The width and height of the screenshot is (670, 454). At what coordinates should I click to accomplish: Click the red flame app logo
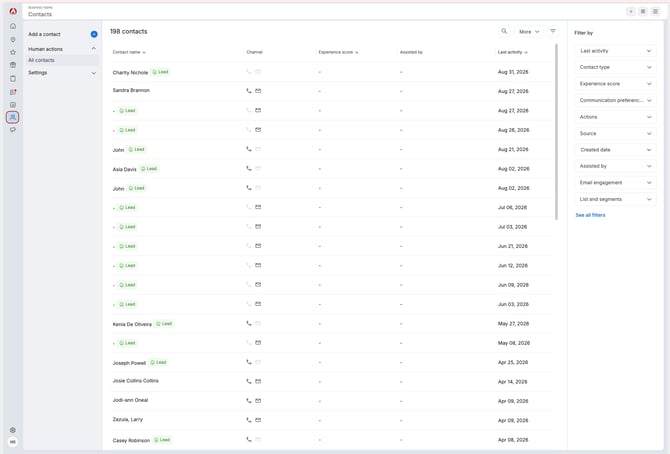[13, 12]
